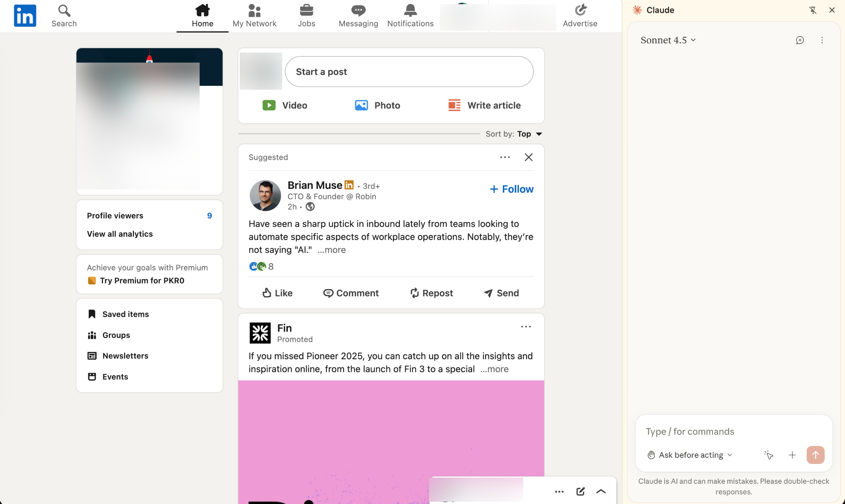Open the Ask before acting permission dropdown
845x504 pixels.
click(690, 455)
